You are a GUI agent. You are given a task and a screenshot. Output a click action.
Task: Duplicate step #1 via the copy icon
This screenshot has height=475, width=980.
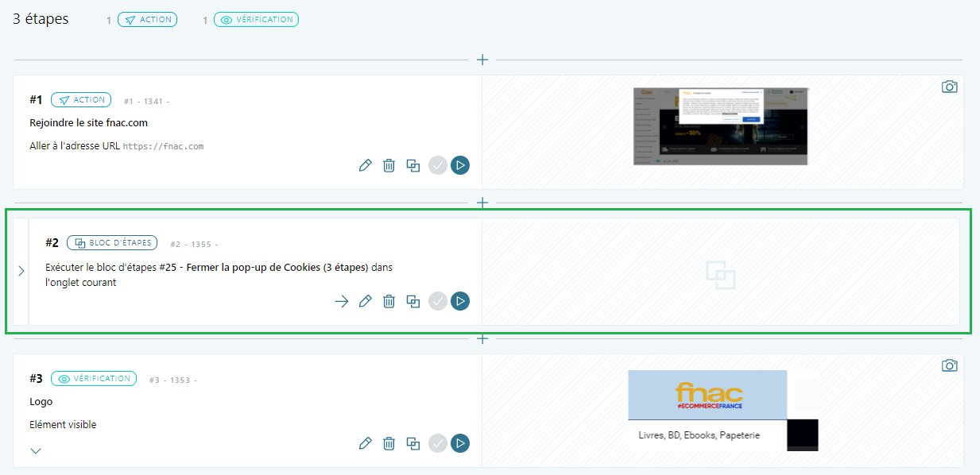click(413, 165)
